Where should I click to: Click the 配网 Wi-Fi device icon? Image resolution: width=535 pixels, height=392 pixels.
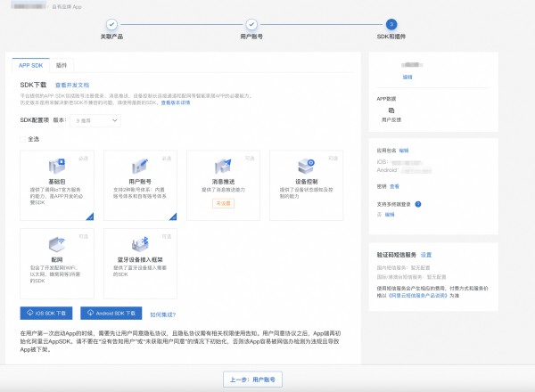click(x=57, y=244)
